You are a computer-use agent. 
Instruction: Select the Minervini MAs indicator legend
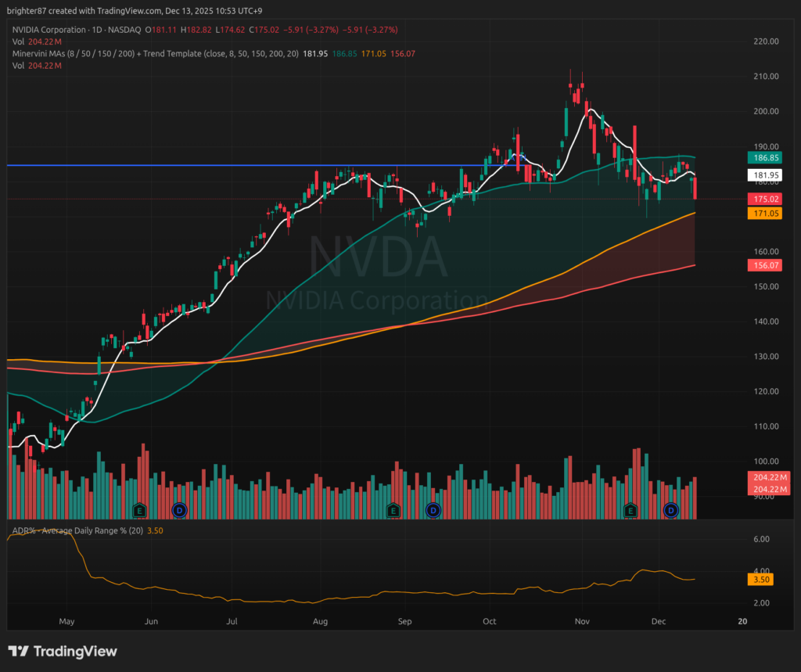click(153, 54)
